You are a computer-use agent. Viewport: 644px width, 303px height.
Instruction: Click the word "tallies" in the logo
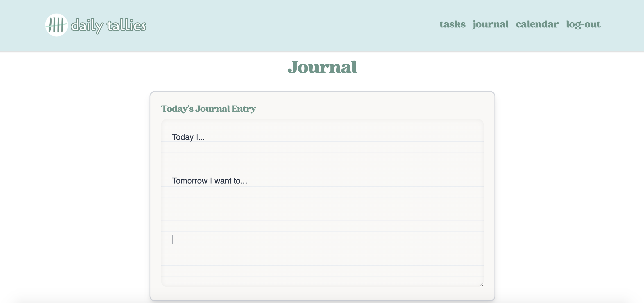[126, 25]
